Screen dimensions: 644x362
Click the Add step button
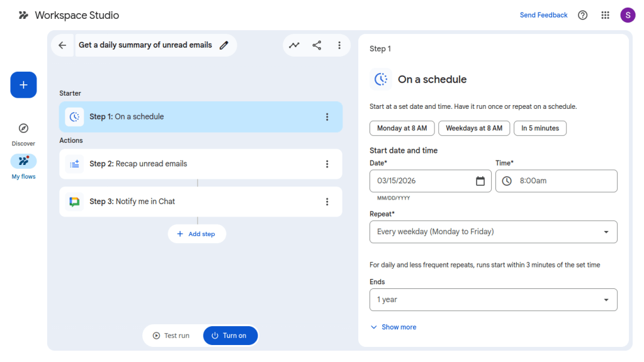197,234
